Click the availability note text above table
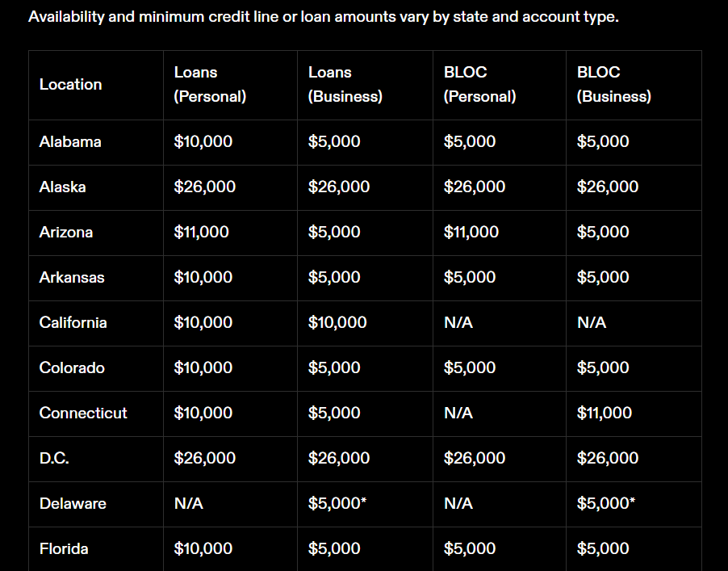Image resolution: width=728 pixels, height=571 pixels. coord(324,17)
